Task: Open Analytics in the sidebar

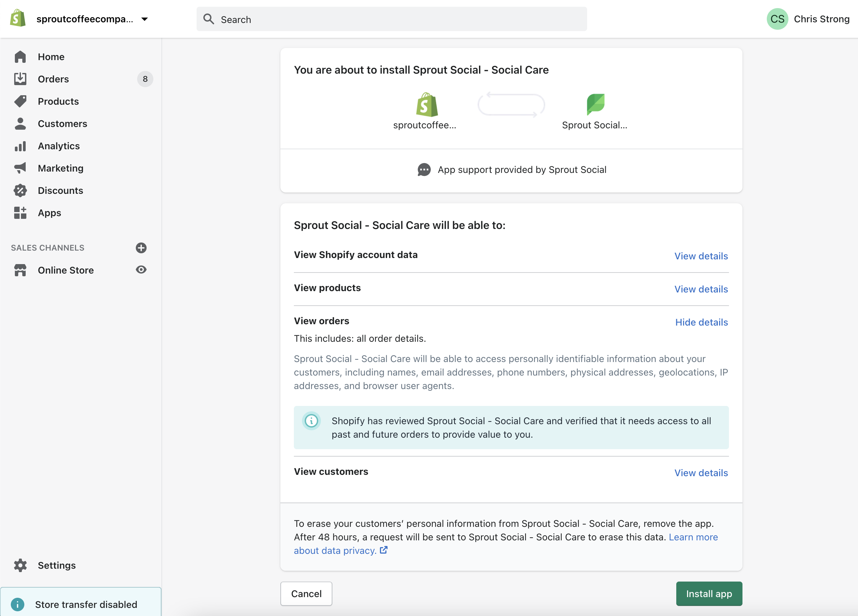Action: pyautogui.click(x=59, y=146)
